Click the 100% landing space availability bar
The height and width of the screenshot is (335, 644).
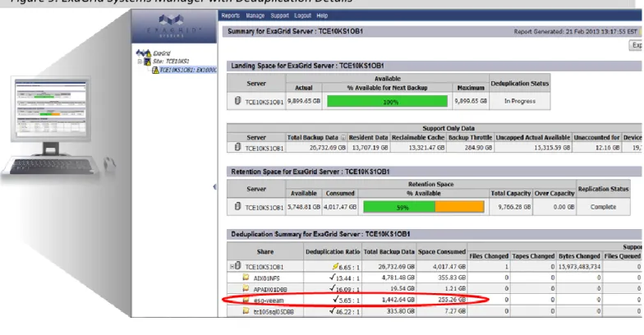(388, 101)
